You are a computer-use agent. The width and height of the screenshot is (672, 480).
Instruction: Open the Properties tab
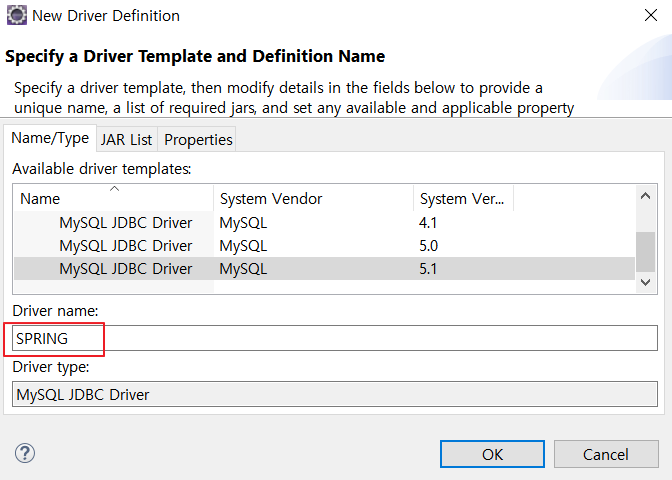click(198, 140)
